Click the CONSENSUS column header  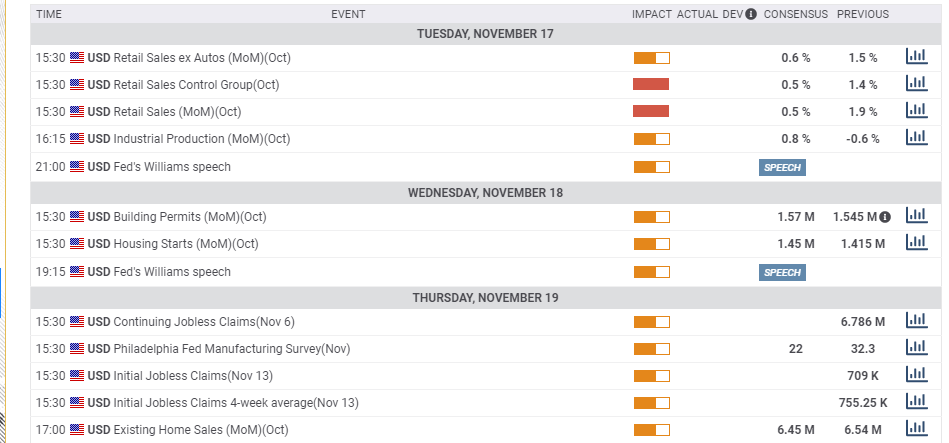(x=796, y=14)
